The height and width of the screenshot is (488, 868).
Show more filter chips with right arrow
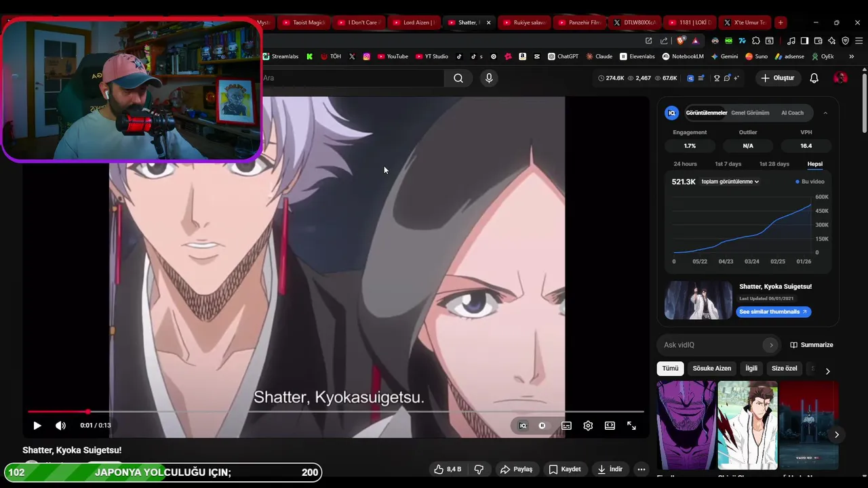[x=827, y=371]
